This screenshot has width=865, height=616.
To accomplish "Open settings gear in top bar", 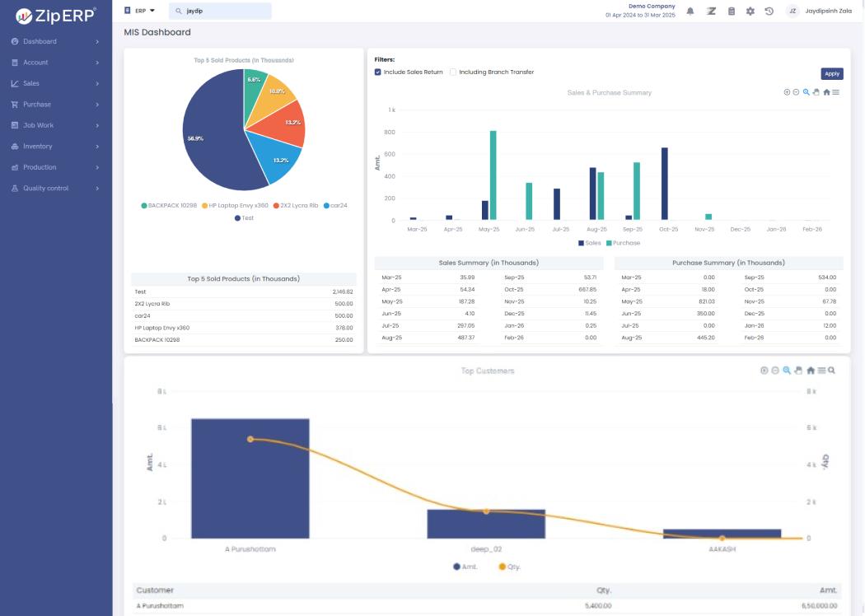I will point(750,11).
